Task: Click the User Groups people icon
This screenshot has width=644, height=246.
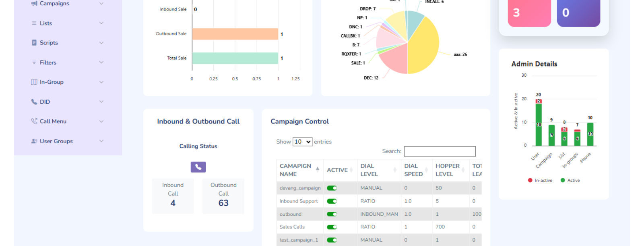Action: coord(34,141)
